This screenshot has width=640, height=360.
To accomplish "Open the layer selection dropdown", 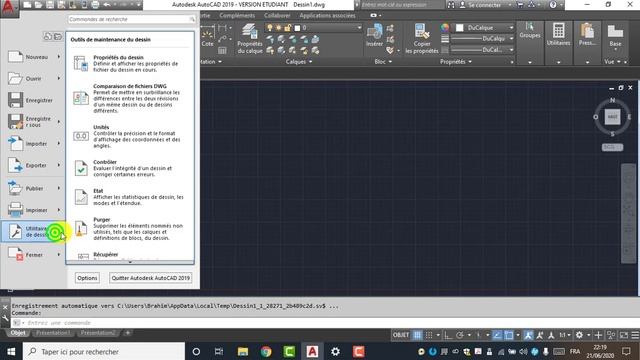I will (313, 28).
